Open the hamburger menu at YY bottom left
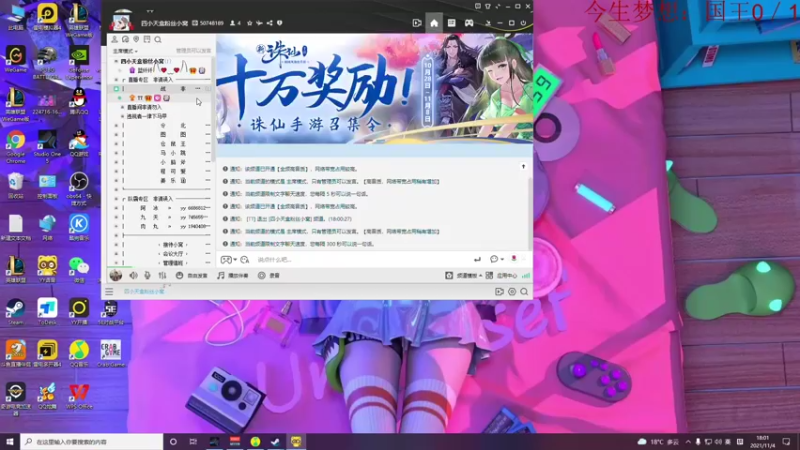 click(109, 292)
